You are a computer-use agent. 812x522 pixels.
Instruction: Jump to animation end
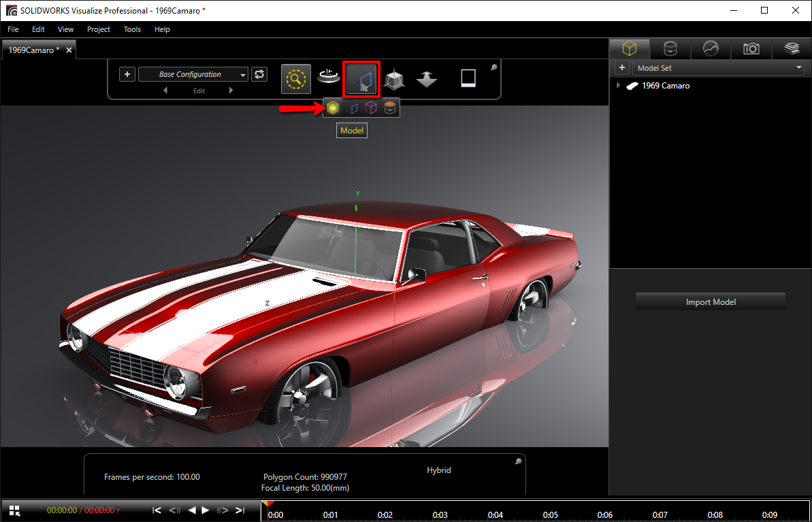click(240, 510)
